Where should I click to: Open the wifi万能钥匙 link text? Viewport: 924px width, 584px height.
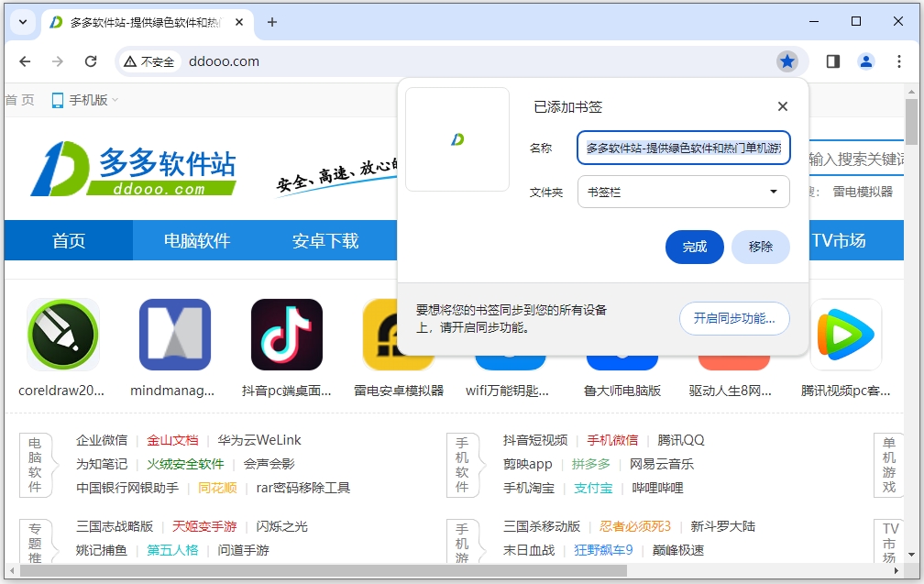pos(508,391)
